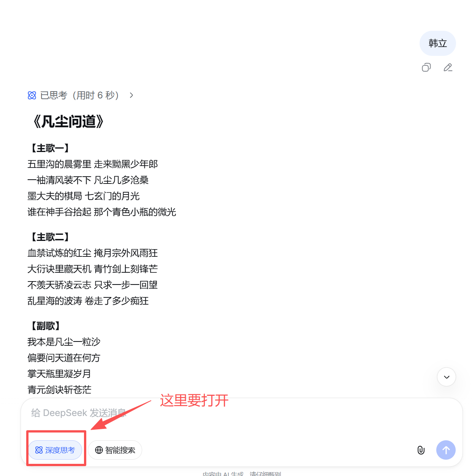Click the globe icon in 智能搜索
This screenshot has height=476, width=472.
click(99, 450)
